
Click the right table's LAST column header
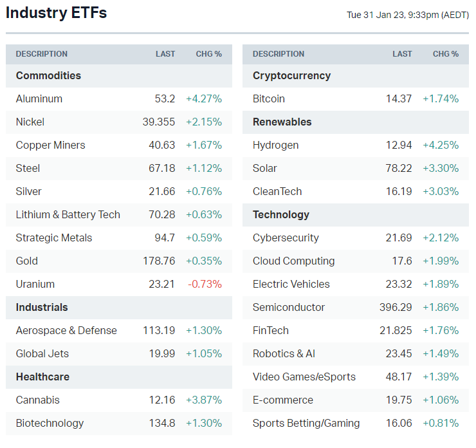pyautogui.click(x=402, y=54)
